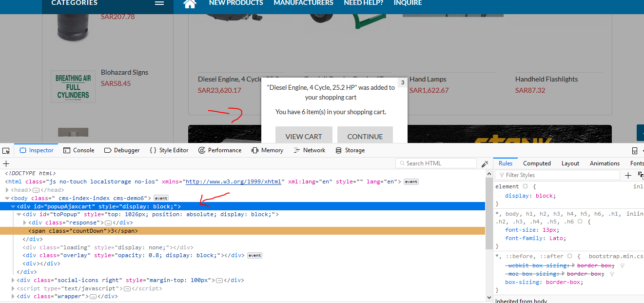The height and width of the screenshot is (303, 644).
Task: Open the MANUFACTURERS menu
Action: point(304,3)
